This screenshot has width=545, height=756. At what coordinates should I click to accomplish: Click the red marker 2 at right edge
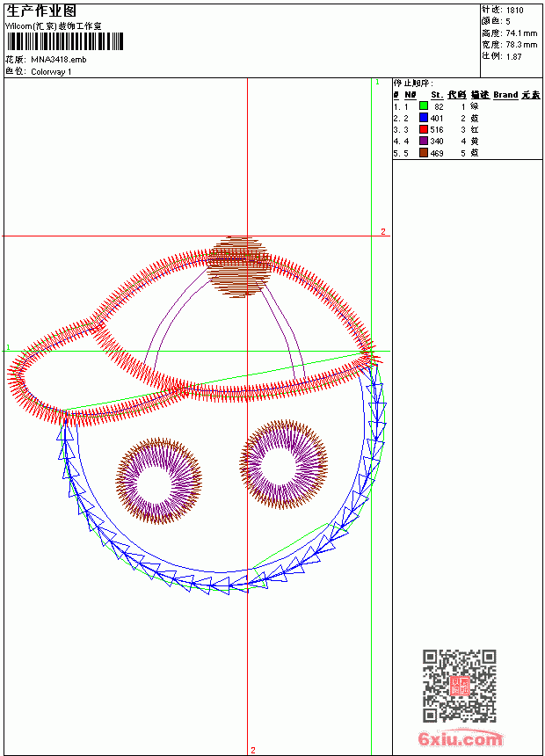coord(383,231)
